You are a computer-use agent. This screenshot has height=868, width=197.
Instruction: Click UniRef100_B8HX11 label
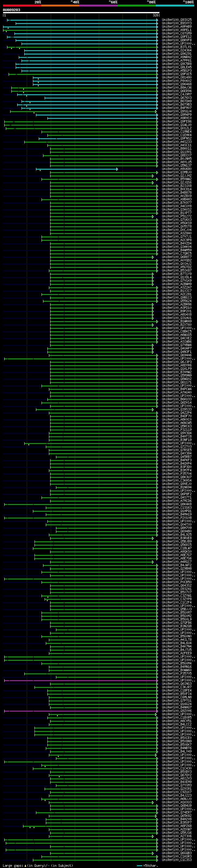(x=177, y=149)
